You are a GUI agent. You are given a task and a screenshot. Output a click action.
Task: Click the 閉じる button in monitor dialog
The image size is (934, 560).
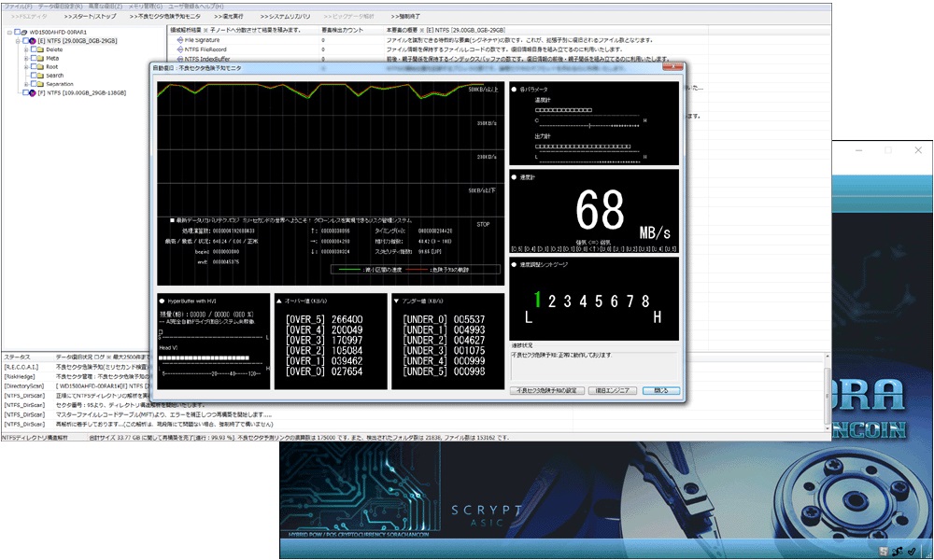661,391
